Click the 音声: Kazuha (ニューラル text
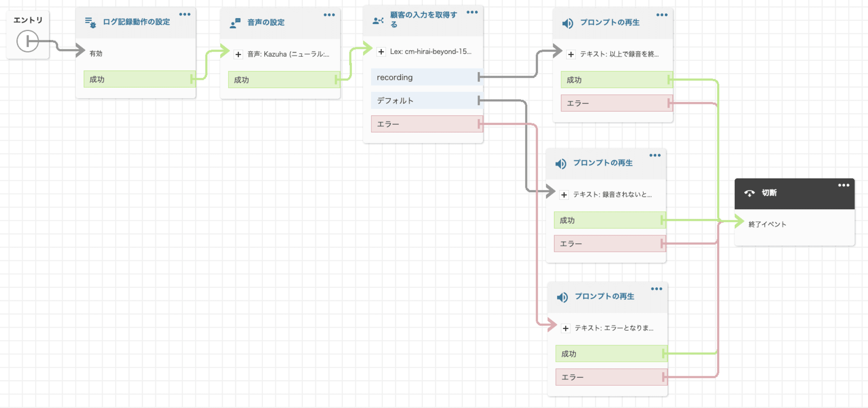Screen dimensions: 868x408 [288, 54]
